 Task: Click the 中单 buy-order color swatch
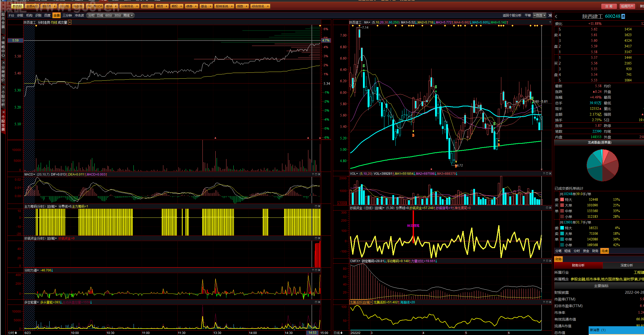tap(562, 211)
